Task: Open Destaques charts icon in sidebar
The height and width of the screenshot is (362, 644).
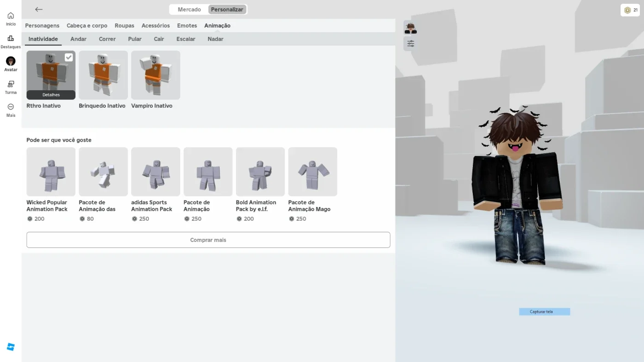Action: point(11,38)
